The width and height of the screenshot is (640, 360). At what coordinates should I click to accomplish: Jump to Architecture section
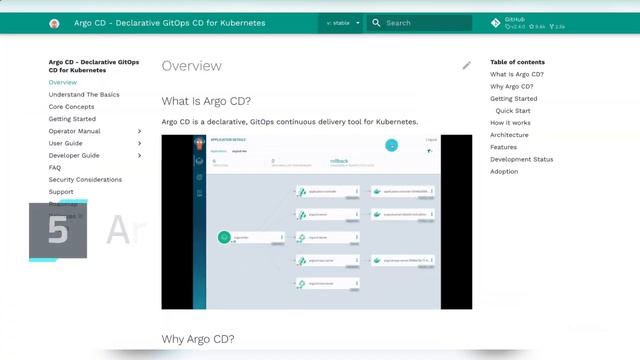click(x=509, y=135)
